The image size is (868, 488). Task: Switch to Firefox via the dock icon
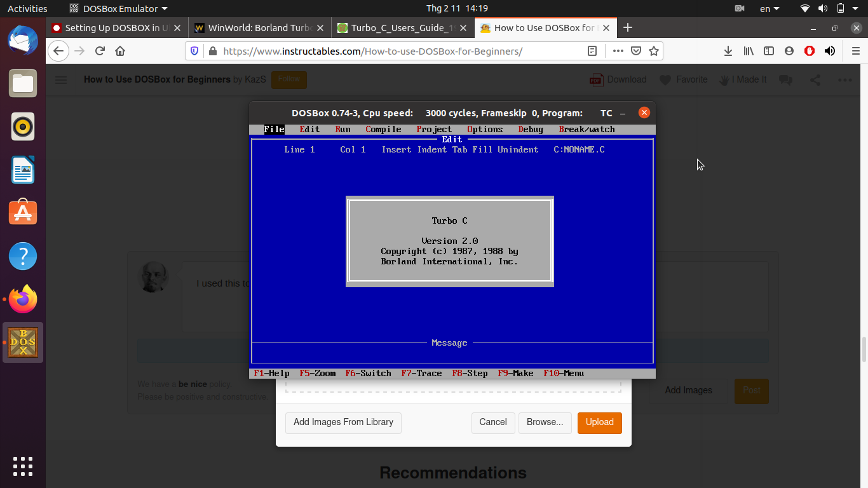click(23, 299)
